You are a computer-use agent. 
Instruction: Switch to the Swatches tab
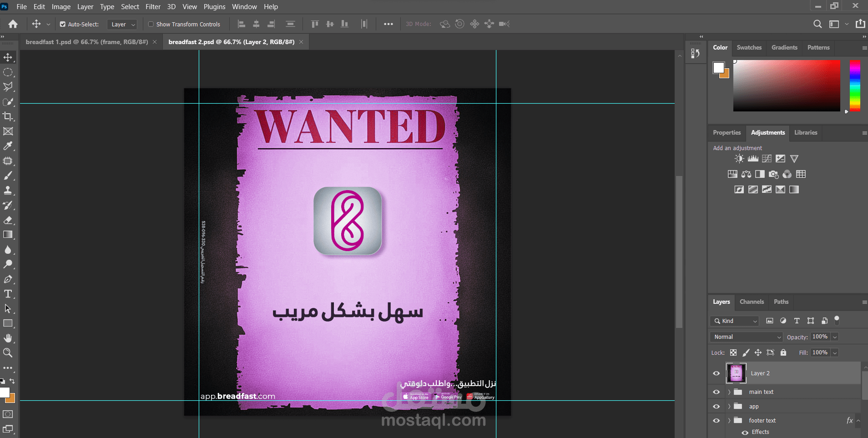(749, 48)
